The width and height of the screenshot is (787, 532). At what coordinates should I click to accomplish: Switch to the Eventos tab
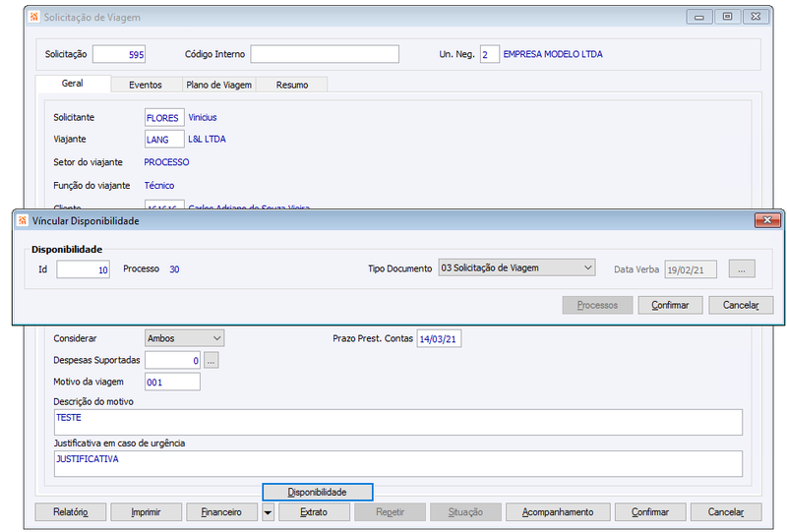click(x=146, y=85)
